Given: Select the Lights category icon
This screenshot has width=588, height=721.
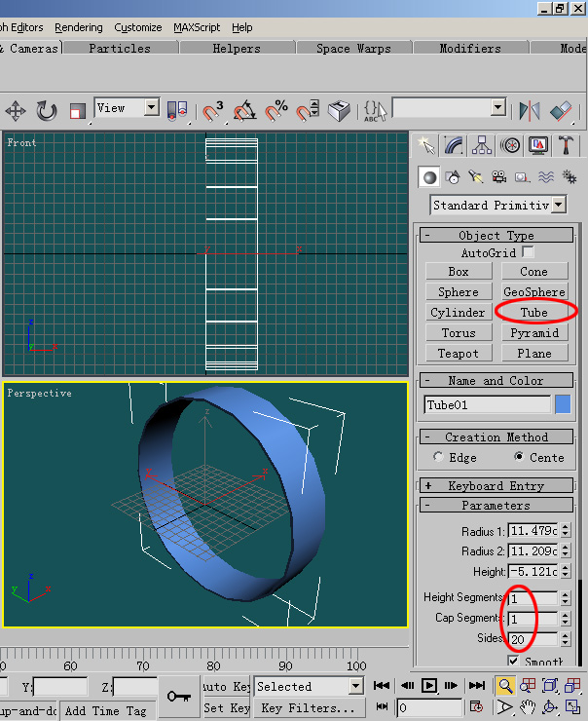Looking at the screenshot, I should pos(476,177).
